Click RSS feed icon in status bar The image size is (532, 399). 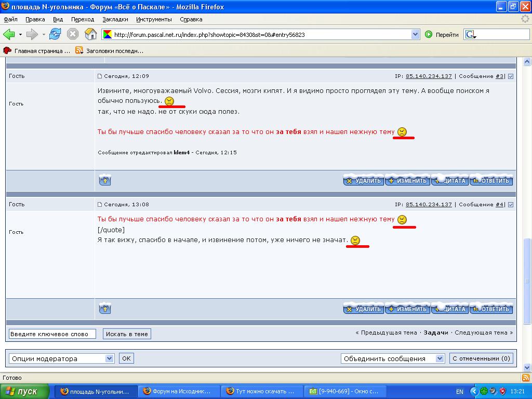pos(525,378)
